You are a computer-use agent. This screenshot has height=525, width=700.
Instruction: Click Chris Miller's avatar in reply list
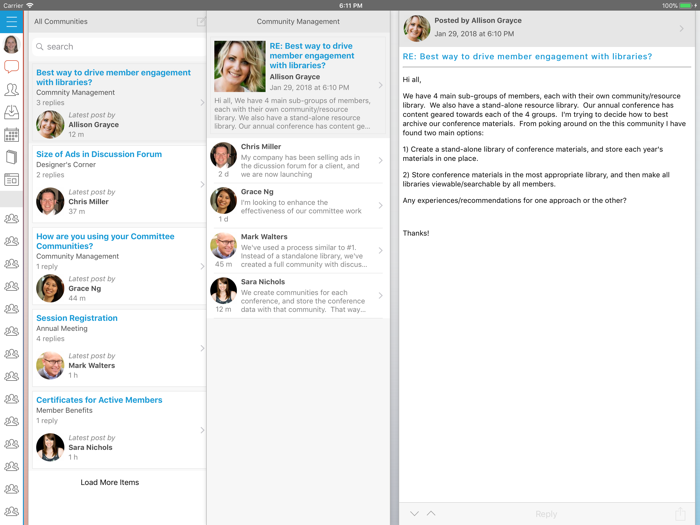point(223,156)
